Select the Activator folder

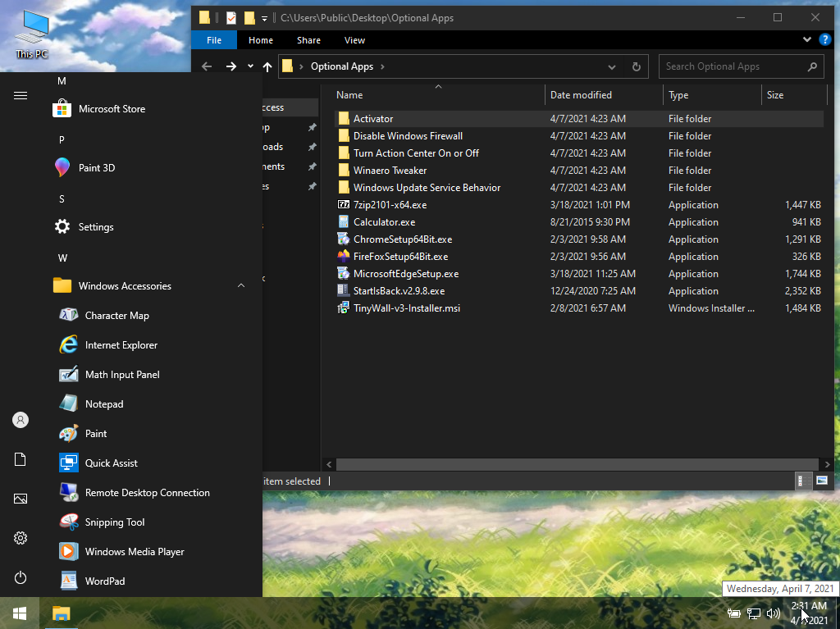point(578,118)
